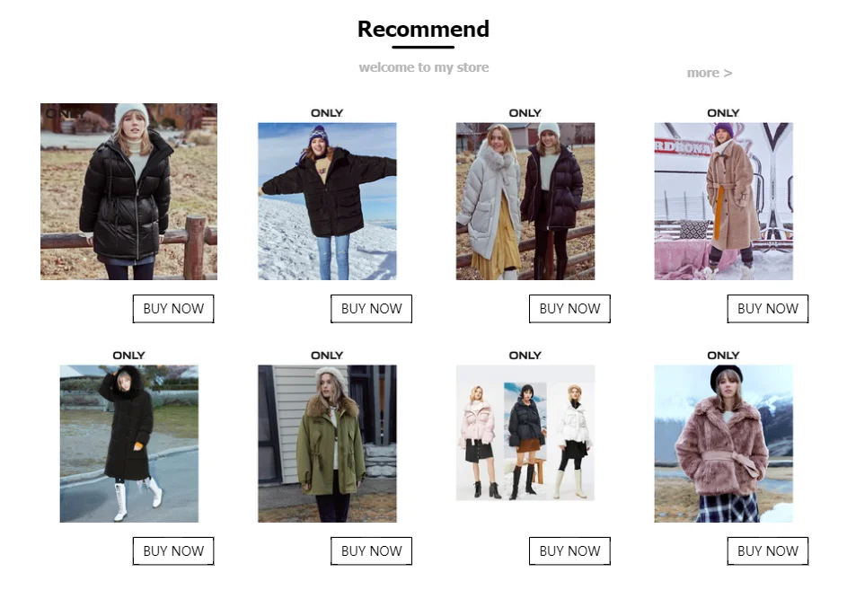Click ONLY logo above the snowy coat

[327, 113]
